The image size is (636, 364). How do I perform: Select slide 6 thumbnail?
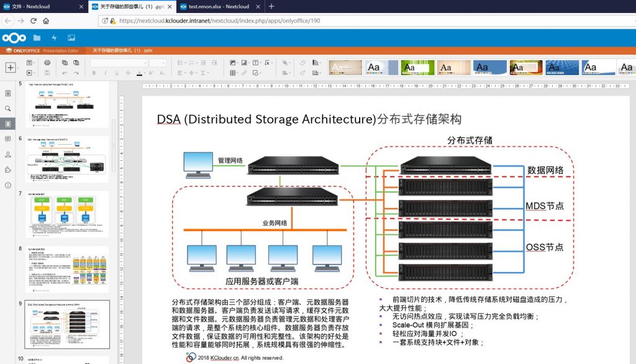point(67,159)
